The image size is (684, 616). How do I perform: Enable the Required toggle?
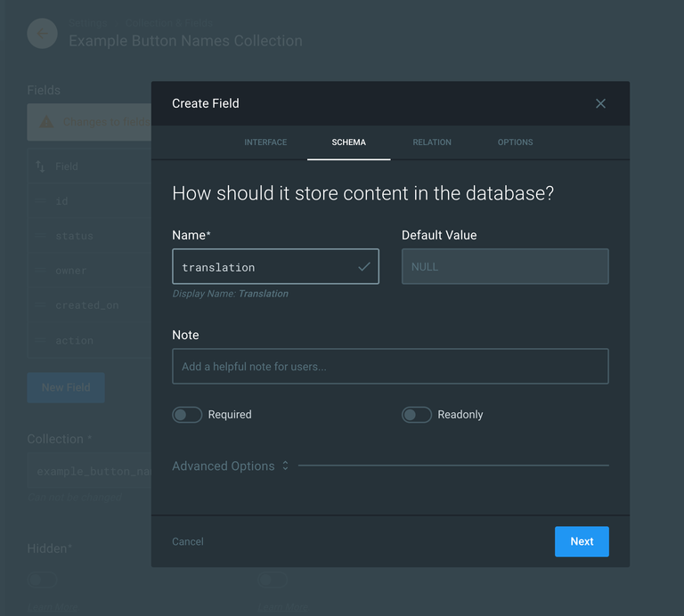click(x=187, y=415)
